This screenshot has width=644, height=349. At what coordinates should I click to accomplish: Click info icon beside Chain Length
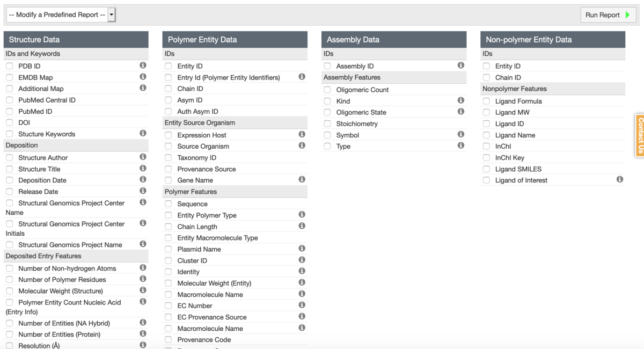pos(302,226)
